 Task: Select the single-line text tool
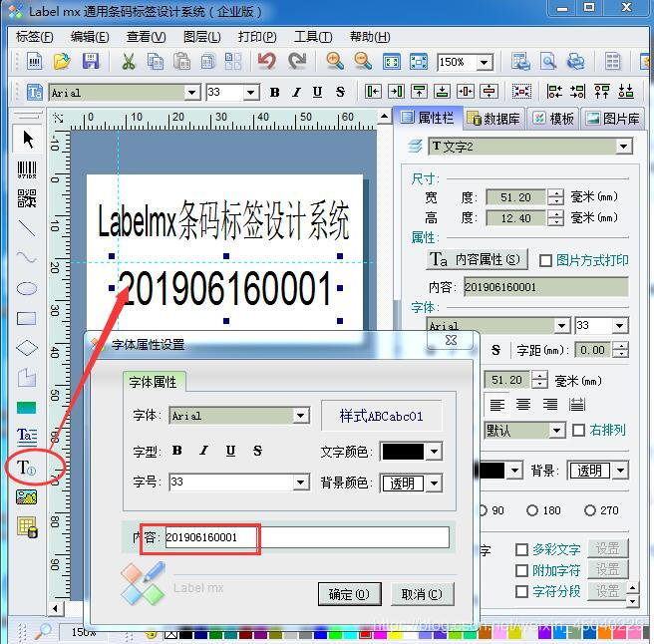[x=27, y=468]
